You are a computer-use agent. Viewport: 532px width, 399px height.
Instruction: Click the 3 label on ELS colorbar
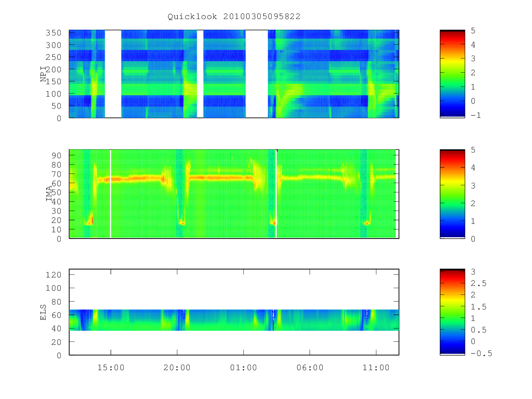coord(473,272)
